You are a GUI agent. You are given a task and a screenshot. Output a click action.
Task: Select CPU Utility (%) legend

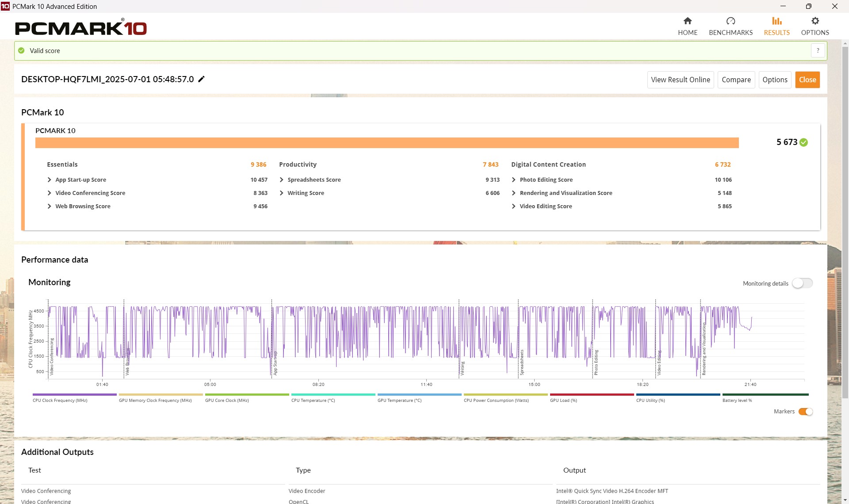[678, 398]
